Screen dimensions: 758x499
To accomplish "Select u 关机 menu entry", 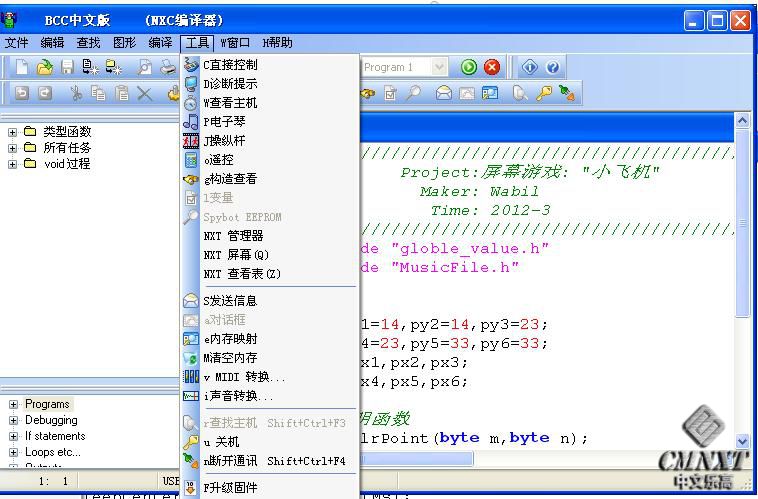I will pos(270,441).
